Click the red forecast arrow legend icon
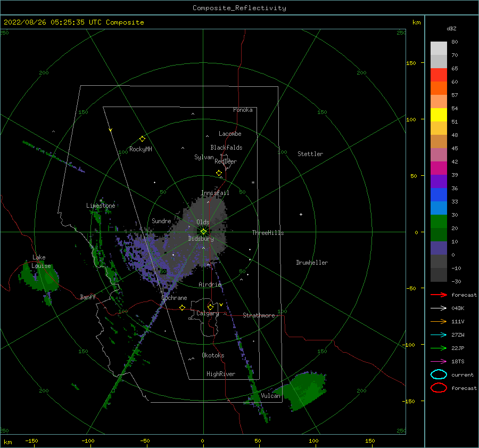Image resolution: width=479 pixels, height=448 pixels. point(439,295)
